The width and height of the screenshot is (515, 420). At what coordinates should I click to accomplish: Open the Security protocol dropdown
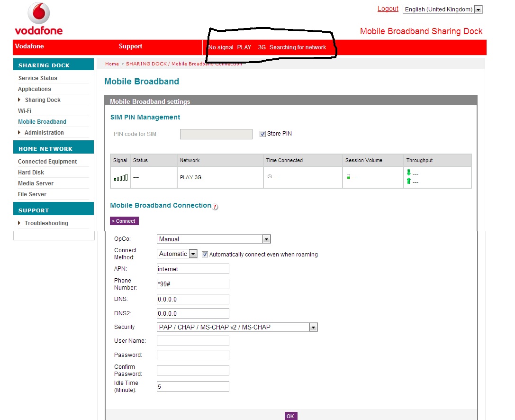click(237, 327)
